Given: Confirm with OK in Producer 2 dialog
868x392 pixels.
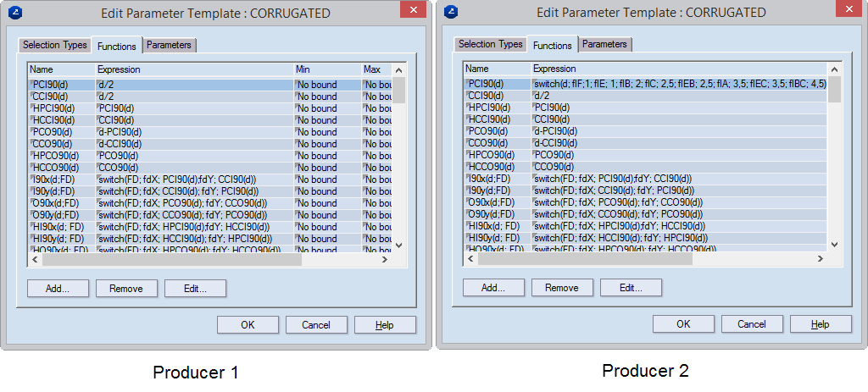Looking at the screenshot, I should click(683, 324).
